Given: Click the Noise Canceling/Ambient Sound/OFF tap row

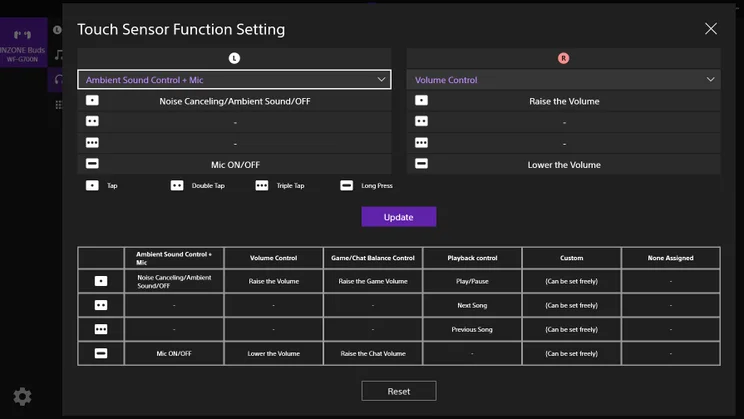Looking at the screenshot, I should tap(234, 101).
